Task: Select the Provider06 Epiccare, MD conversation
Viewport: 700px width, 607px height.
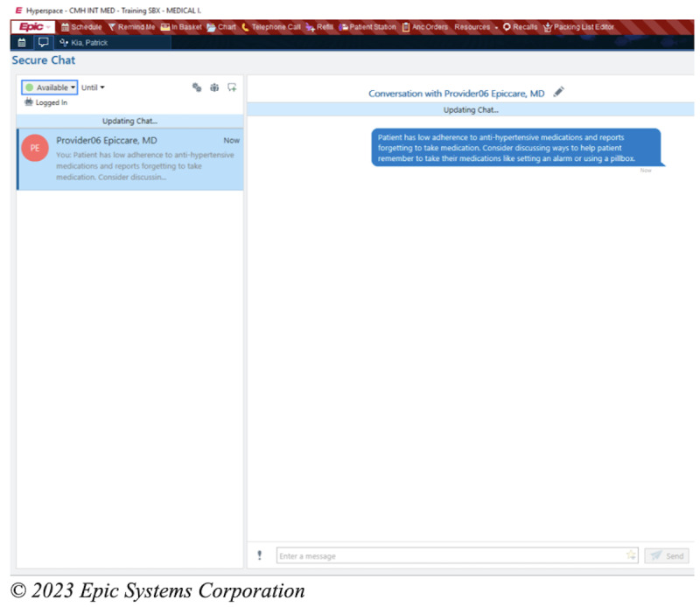Action: (x=130, y=158)
